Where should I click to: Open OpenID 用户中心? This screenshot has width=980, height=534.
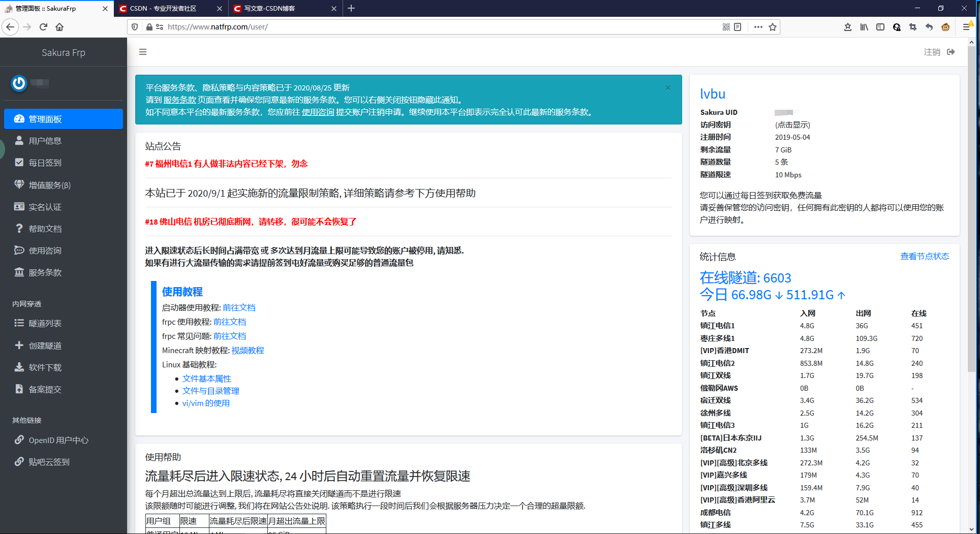[x=58, y=440]
